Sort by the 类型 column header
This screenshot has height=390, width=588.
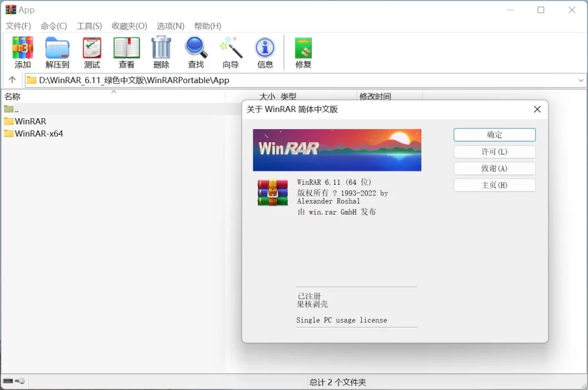317,96
